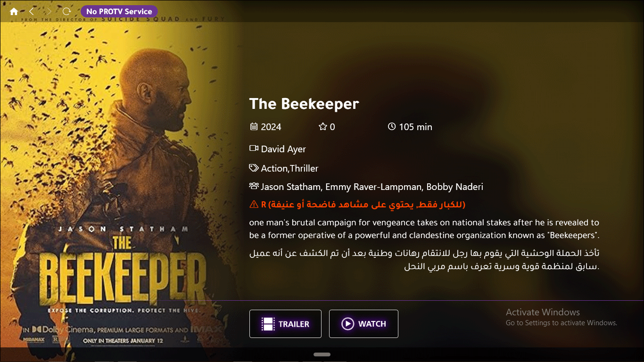Go to the Home screen icon
Viewport: 644px width, 362px height.
[14, 11]
